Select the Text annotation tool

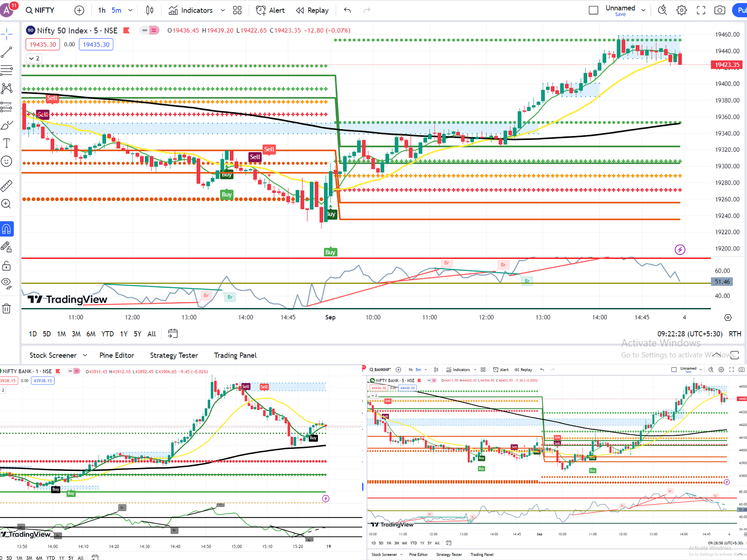[7, 143]
